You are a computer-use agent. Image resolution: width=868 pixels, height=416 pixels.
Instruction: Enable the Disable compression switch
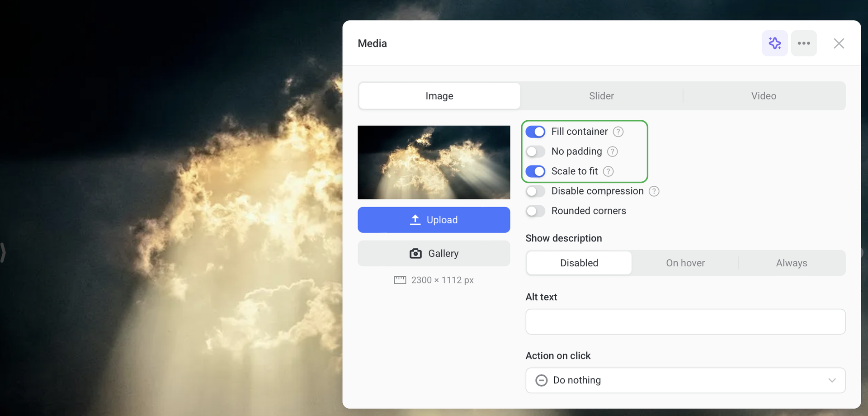(535, 191)
